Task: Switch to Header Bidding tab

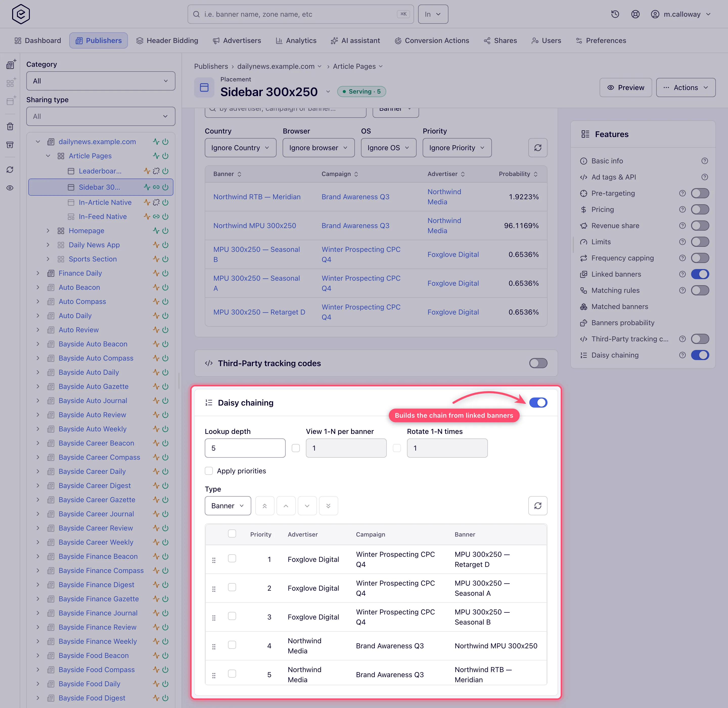Action: (167, 40)
